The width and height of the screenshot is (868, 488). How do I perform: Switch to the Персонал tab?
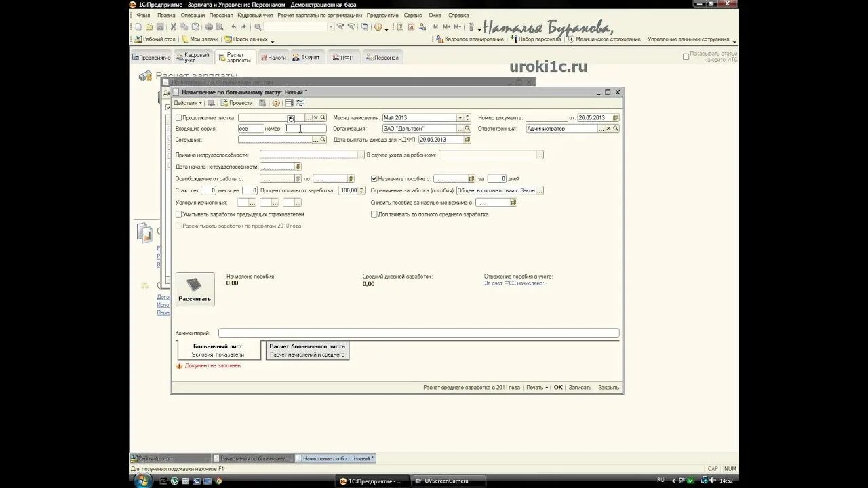point(383,58)
